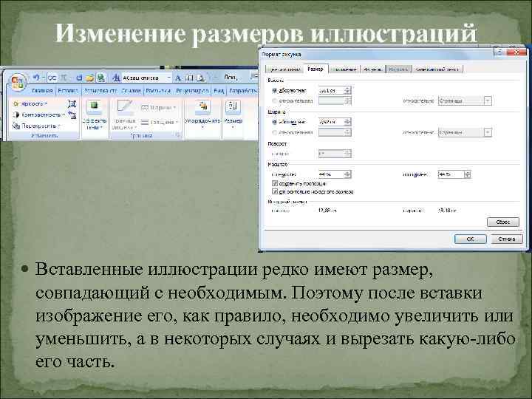Open the Ширина относительно Страницы dropdown
532x399 pixels.
(488, 132)
